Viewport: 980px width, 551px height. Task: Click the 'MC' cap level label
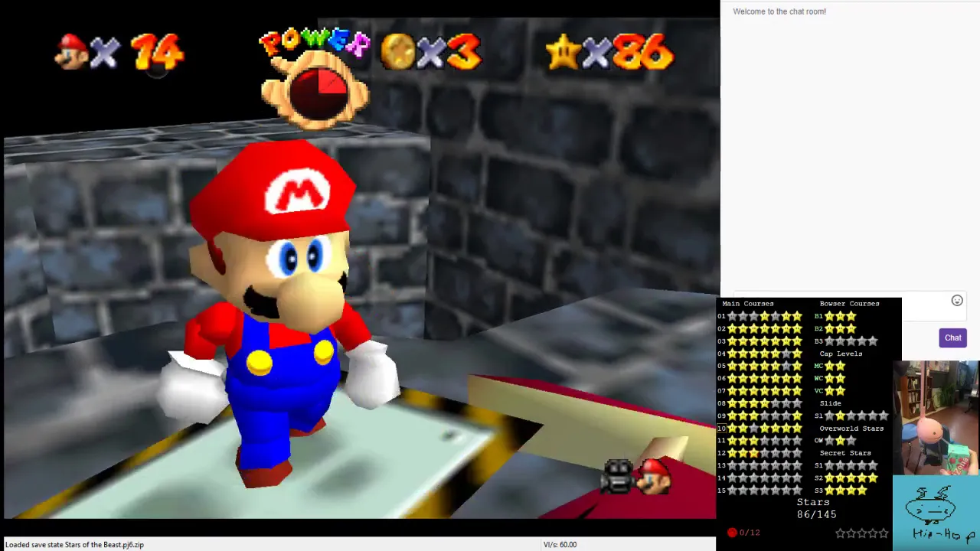818,366
